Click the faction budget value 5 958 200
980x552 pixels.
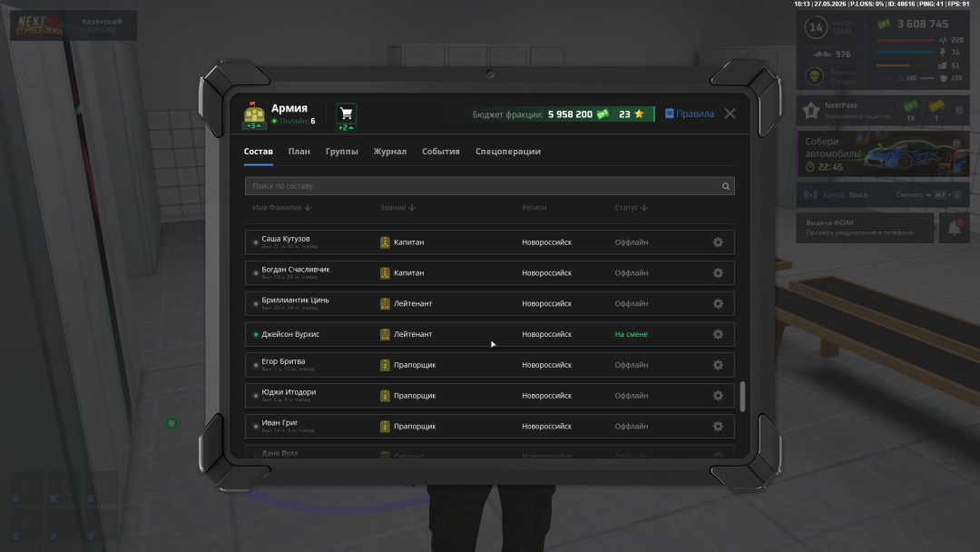(570, 114)
